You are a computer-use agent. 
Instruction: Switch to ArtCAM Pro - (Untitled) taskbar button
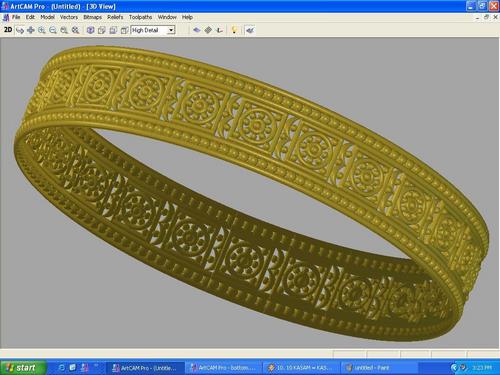145,368
